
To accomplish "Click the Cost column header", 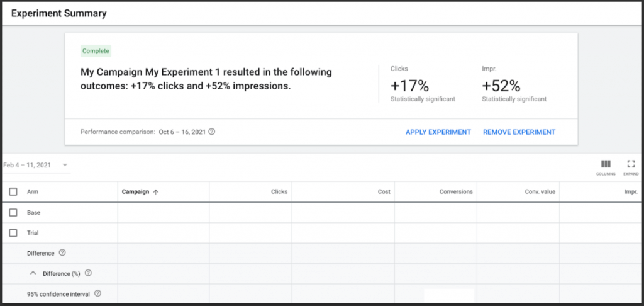I will click(384, 191).
